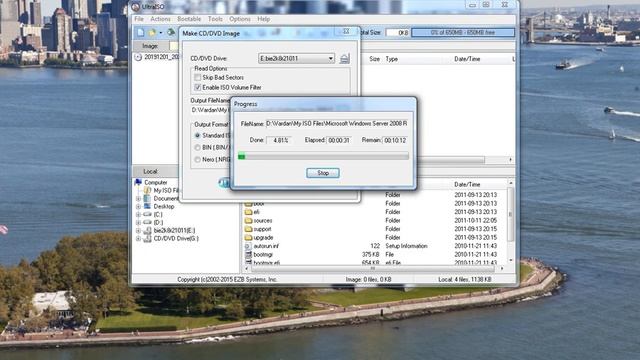The image size is (640, 360).
Task: Click the Total Size 0KB field
Action: point(398,32)
